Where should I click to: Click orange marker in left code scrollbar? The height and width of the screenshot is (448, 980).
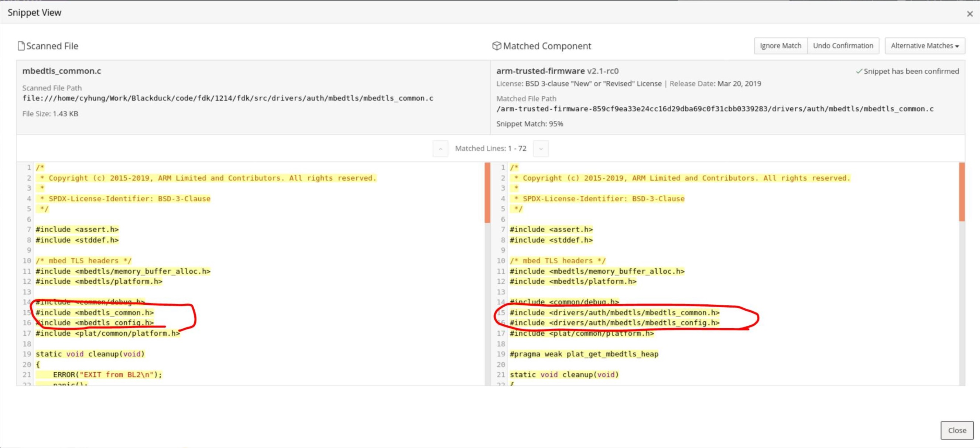(x=487, y=192)
